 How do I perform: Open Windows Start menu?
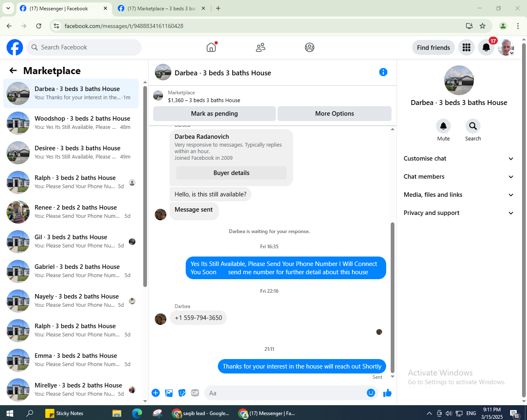10,413
